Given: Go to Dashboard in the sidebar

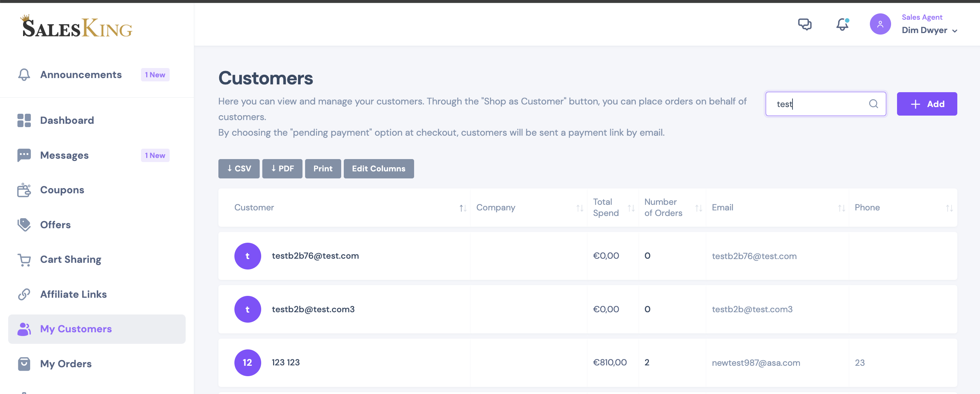Looking at the screenshot, I should (67, 120).
